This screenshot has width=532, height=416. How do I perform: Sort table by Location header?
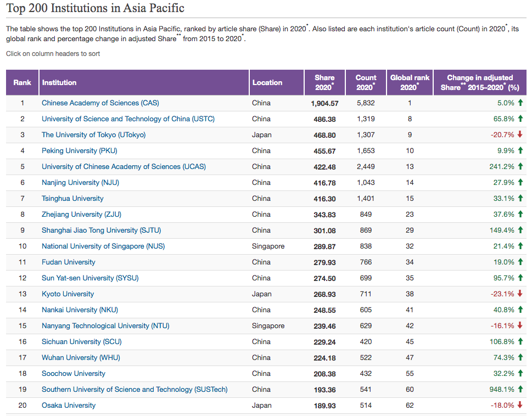pos(267,82)
